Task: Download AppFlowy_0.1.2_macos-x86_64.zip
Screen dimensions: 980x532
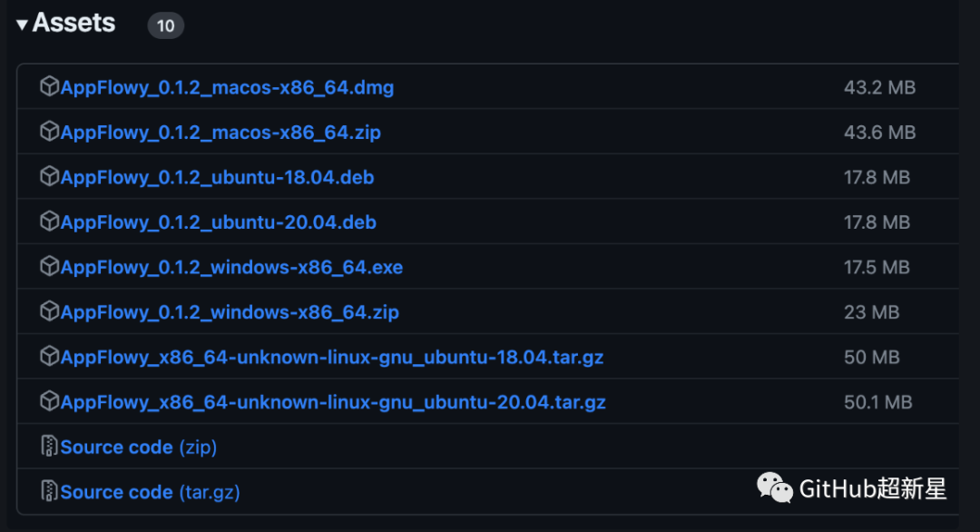Action: pyautogui.click(x=220, y=133)
